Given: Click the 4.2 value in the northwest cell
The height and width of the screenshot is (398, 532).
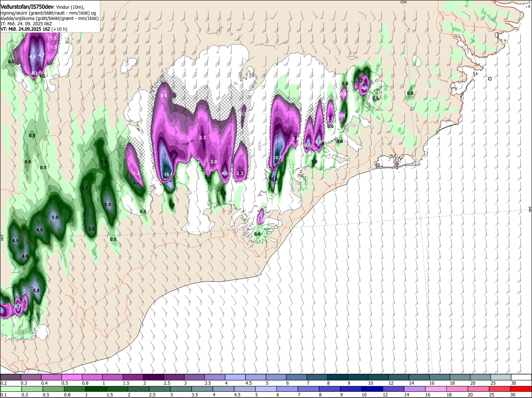Looking at the screenshot, I should click(34, 73).
